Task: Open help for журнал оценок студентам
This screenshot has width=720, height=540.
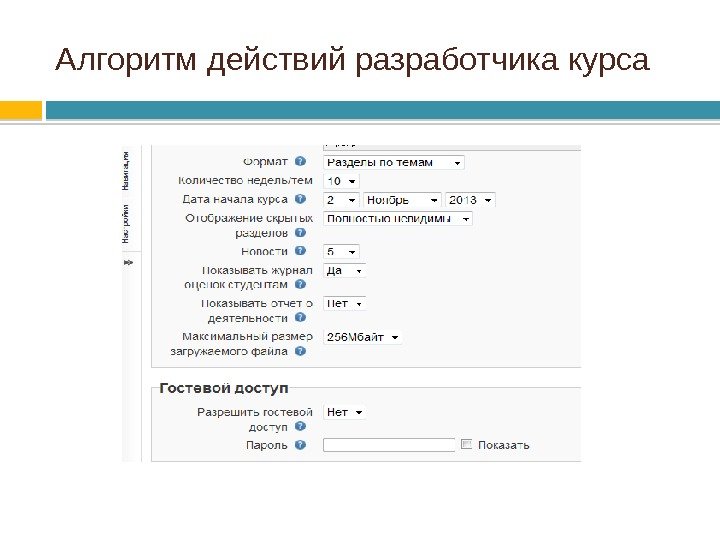Action: point(300,284)
